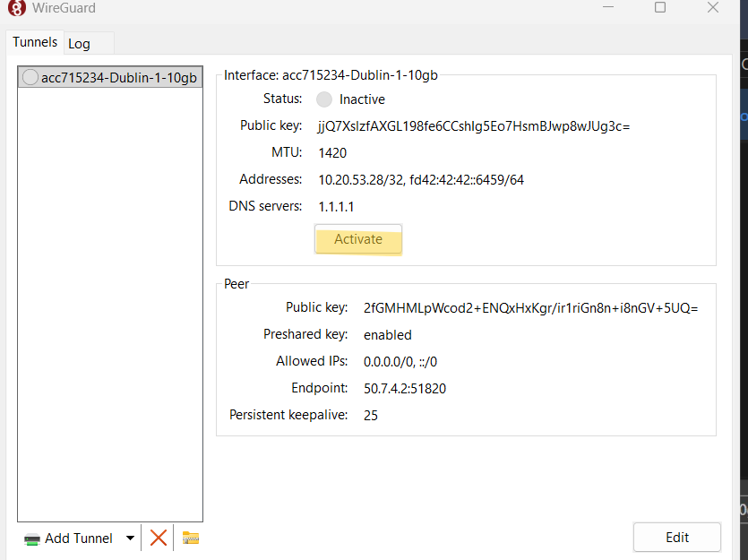The image size is (748, 560).
Task: Click the Peer group title
Action: 236,284
